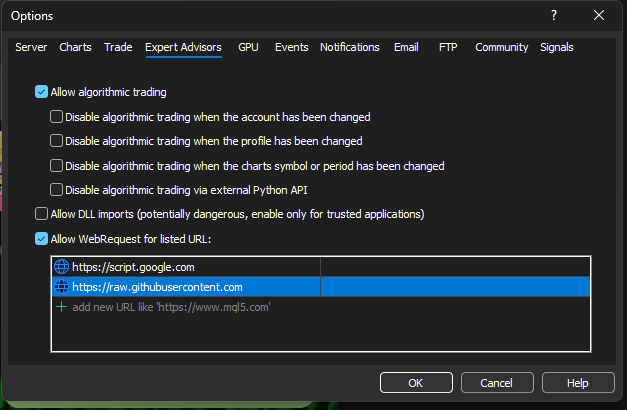Open the Signals tab
Viewport: 627px width, 410px height.
557,47
